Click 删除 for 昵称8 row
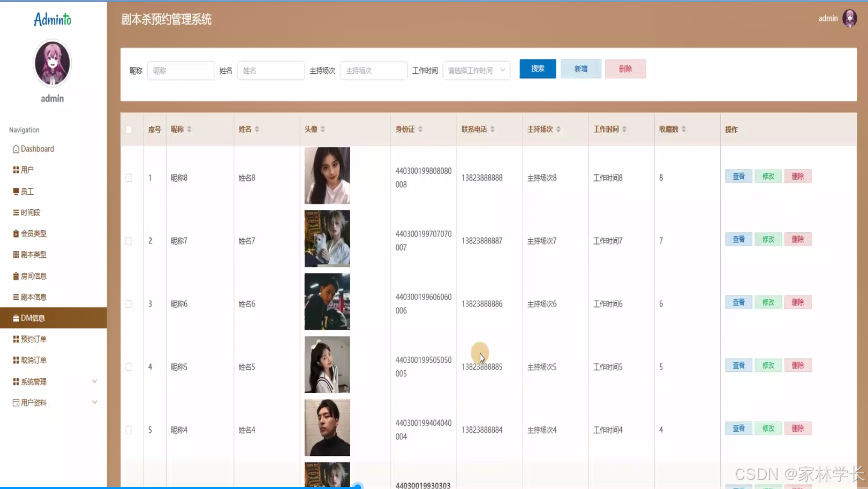 [x=798, y=176]
